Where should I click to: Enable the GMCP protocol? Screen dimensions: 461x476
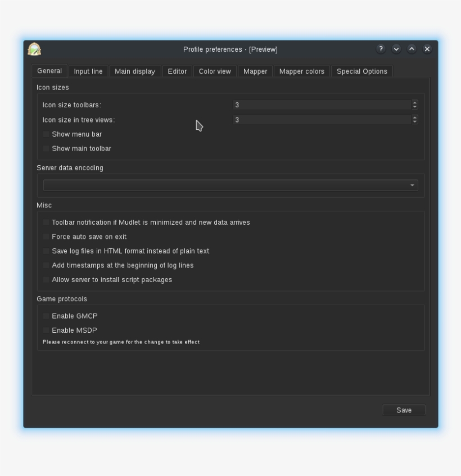tap(46, 316)
